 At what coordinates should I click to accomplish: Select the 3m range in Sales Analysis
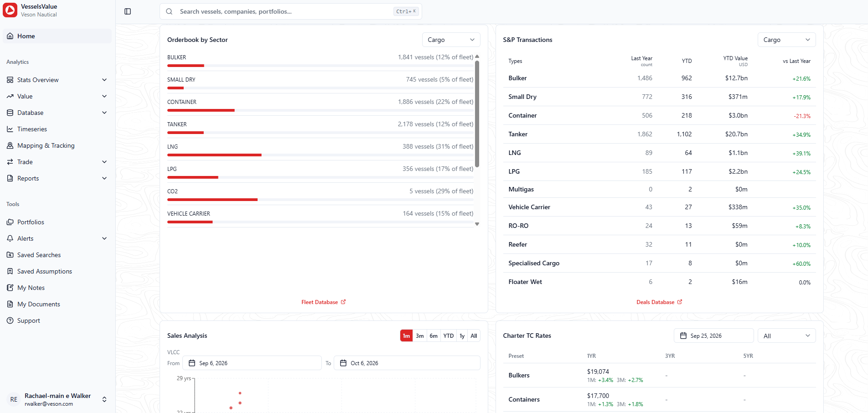(x=420, y=336)
